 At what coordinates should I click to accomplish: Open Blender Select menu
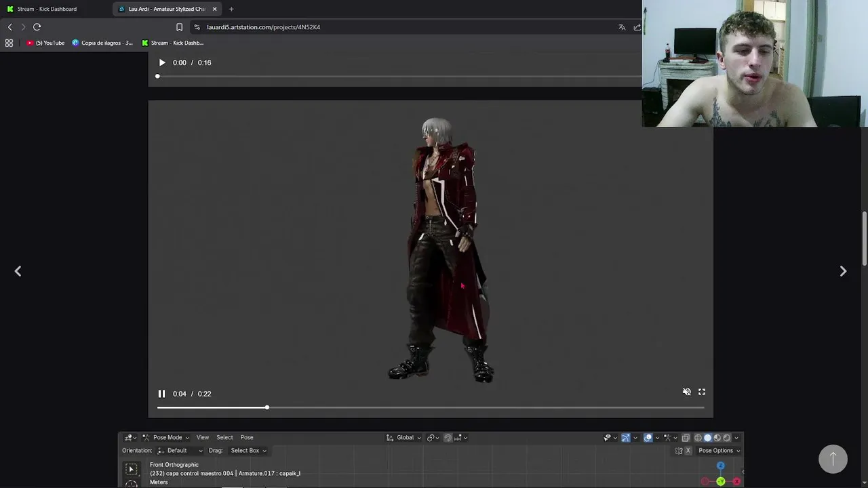(x=224, y=438)
